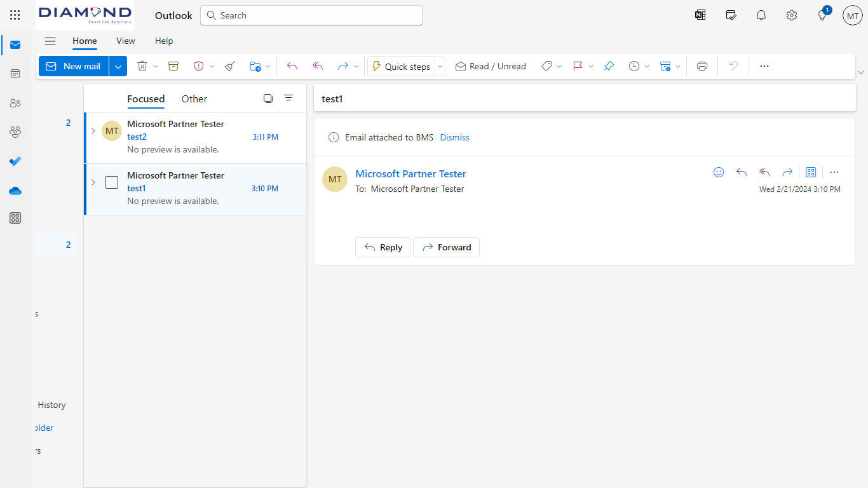Image resolution: width=868 pixels, height=488 pixels.
Task: Open Settings gear in the top bar
Action: [792, 15]
